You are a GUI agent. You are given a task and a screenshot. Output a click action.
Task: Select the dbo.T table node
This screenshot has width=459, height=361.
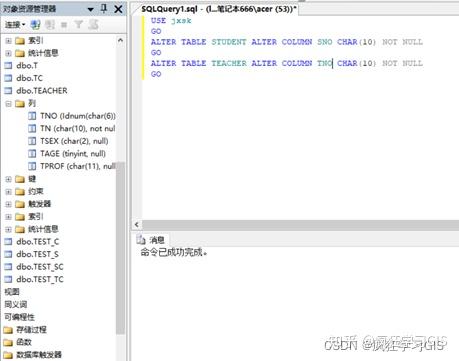point(27,66)
